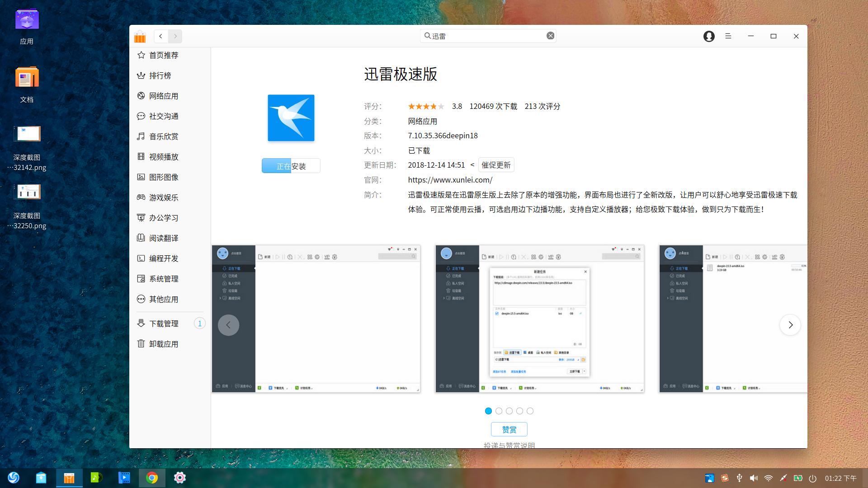The height and width of the screenshot is (488, 868).
Task: Open the 系统管理 category
Action: click(163, 279)
